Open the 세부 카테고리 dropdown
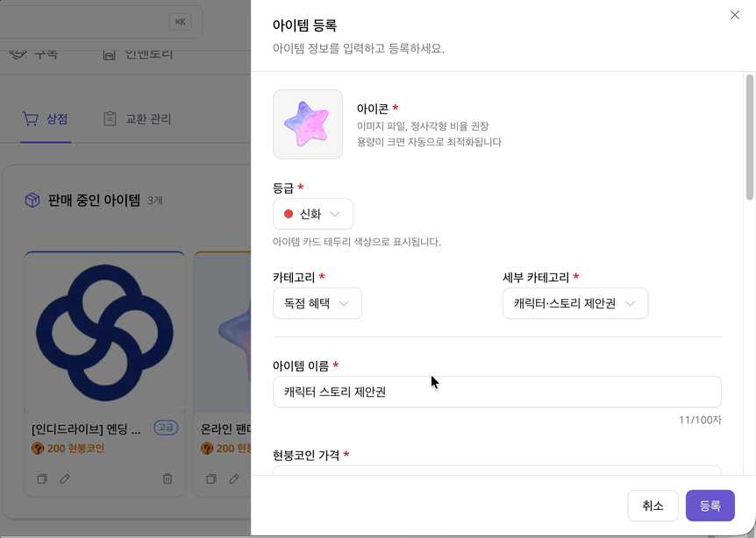The height and width of the screenshot is (538, 756). pos(575,303)
